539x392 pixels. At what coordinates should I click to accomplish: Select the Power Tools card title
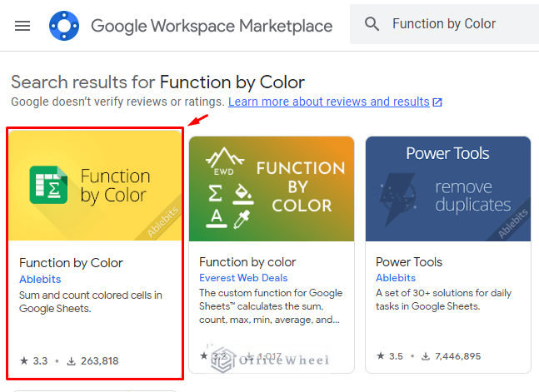409,262
